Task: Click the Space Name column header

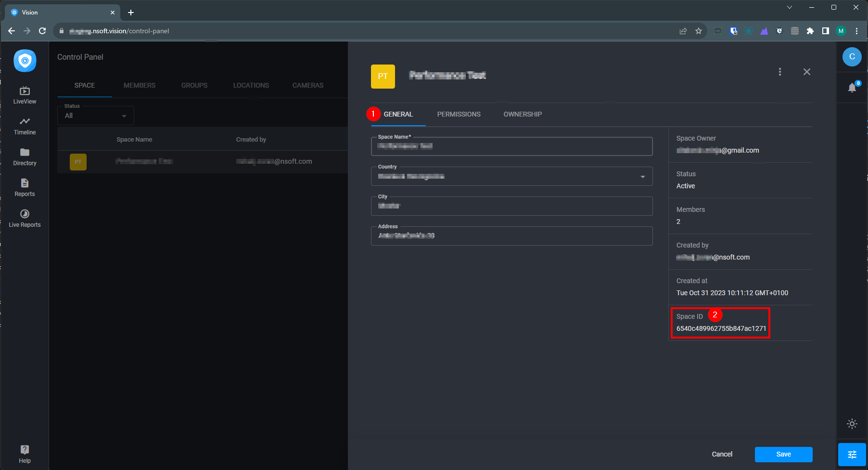Action: tap(134, 140)
